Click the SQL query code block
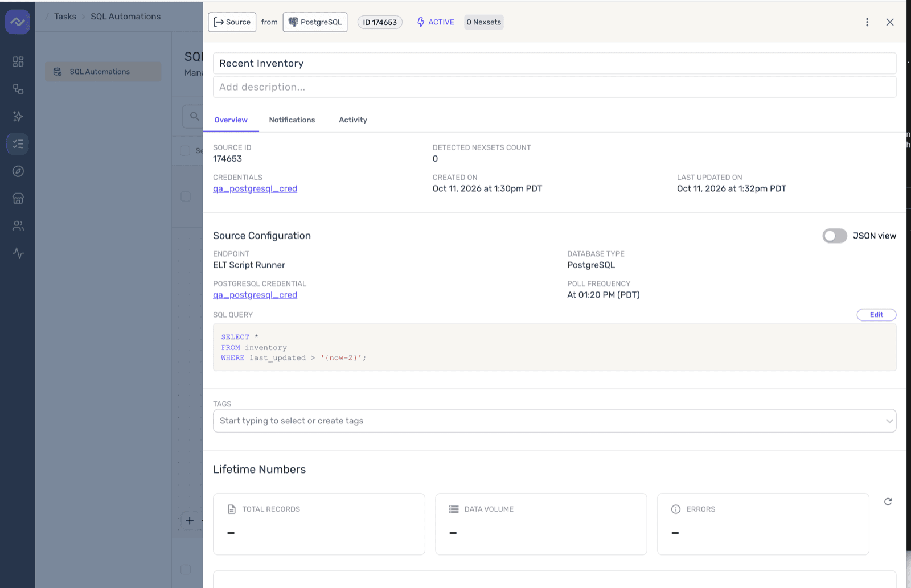Screen dimensions: 911x588 coord(555,348)
